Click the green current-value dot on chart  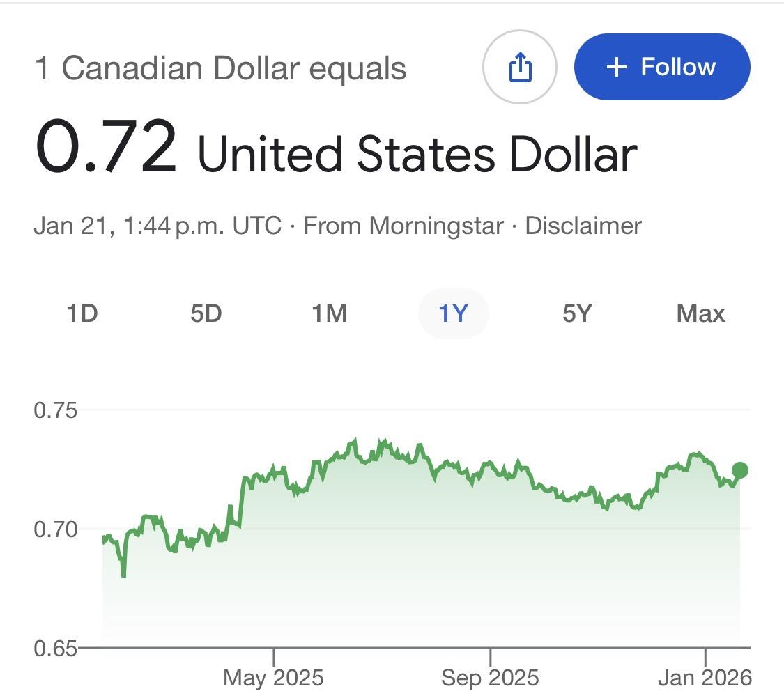pyautogui.click(x=739, y=470)
